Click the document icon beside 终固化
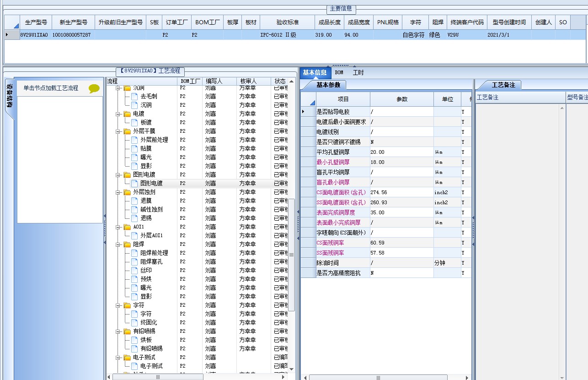This screenshot has height=380, width=588. tap(134, 323)
